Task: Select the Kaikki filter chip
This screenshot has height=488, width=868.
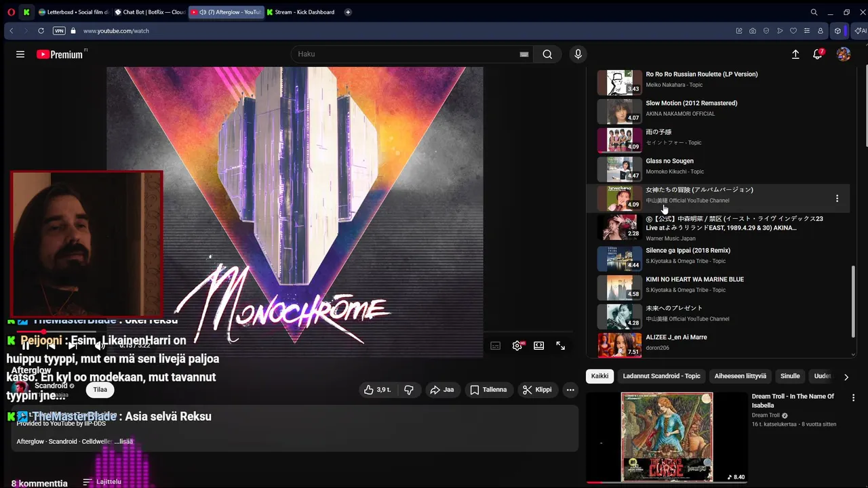Action: 599,376
